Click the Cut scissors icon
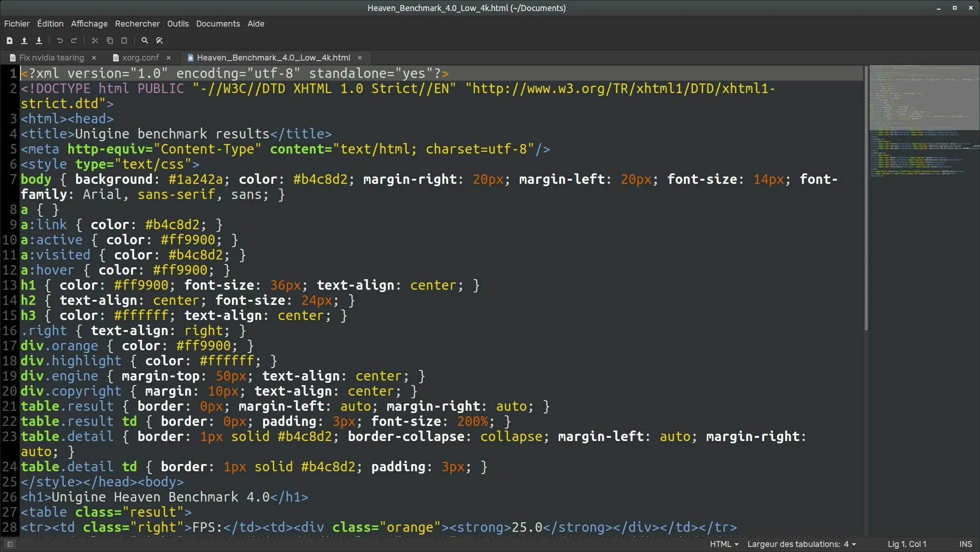980x552 pixels. coord(95,41)
